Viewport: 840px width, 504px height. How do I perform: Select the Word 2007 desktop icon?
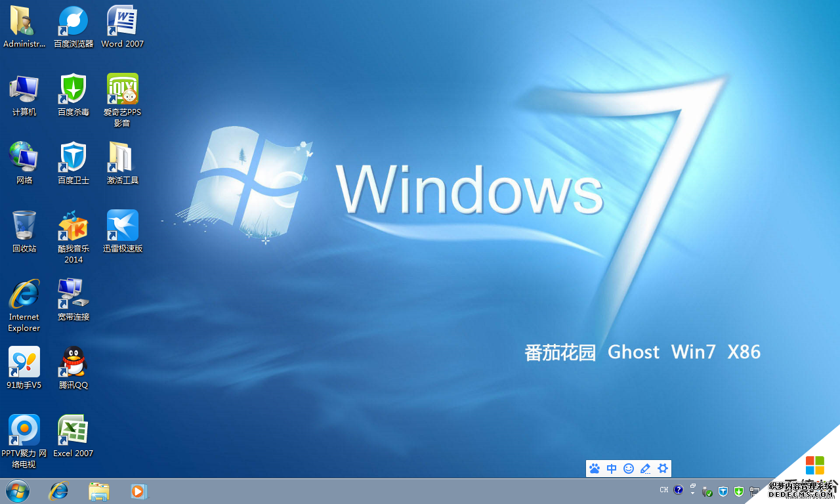[x=122, y=22]
